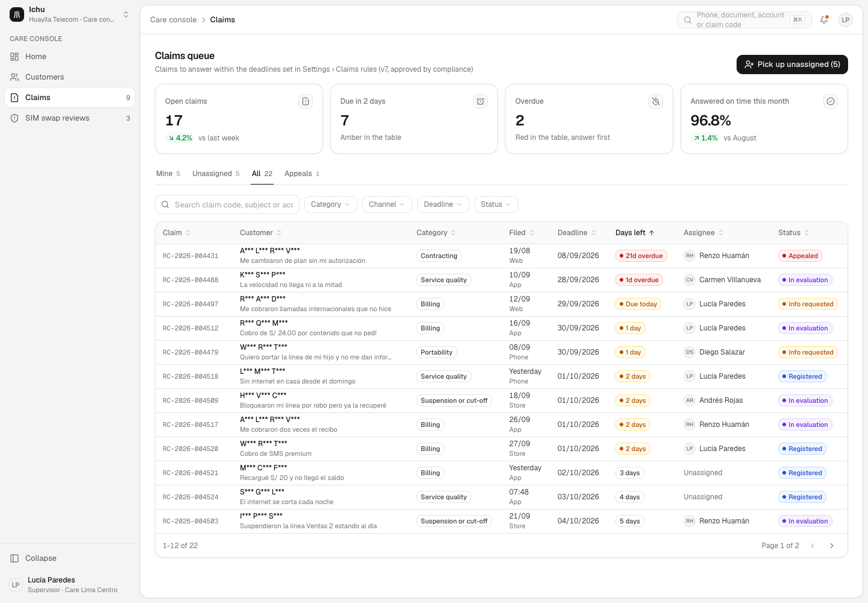Viewport: 868px width, 603px height.
Task: Open Claims in the sidebar
Action: point(70,98)
